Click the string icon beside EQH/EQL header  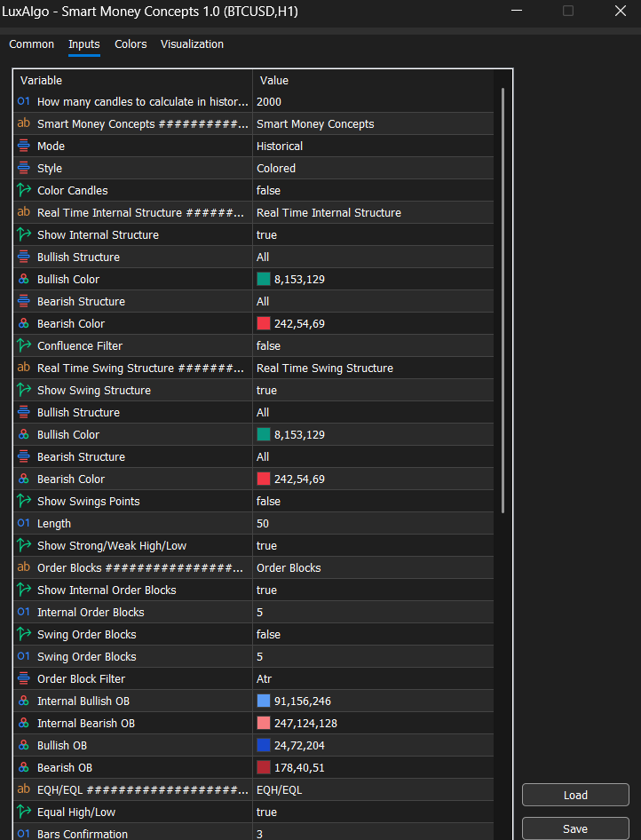coord(24,789)
